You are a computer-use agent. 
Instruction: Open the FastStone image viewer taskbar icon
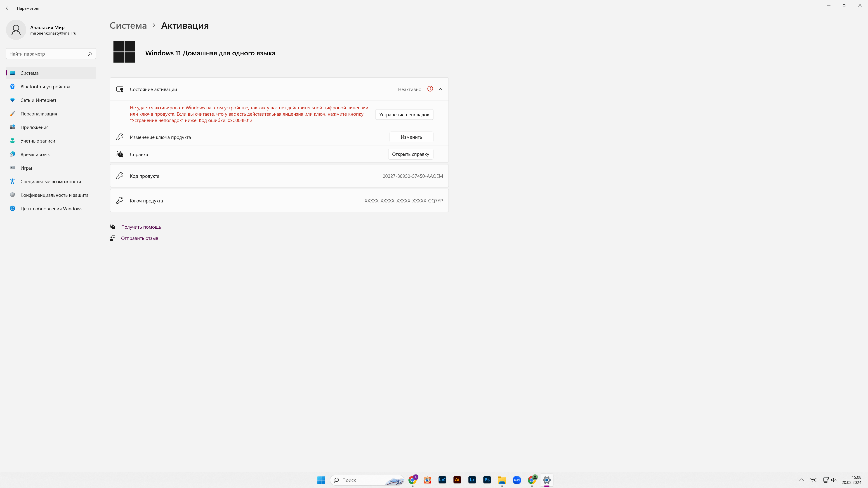pyautogui.click(x=427, y=480)
